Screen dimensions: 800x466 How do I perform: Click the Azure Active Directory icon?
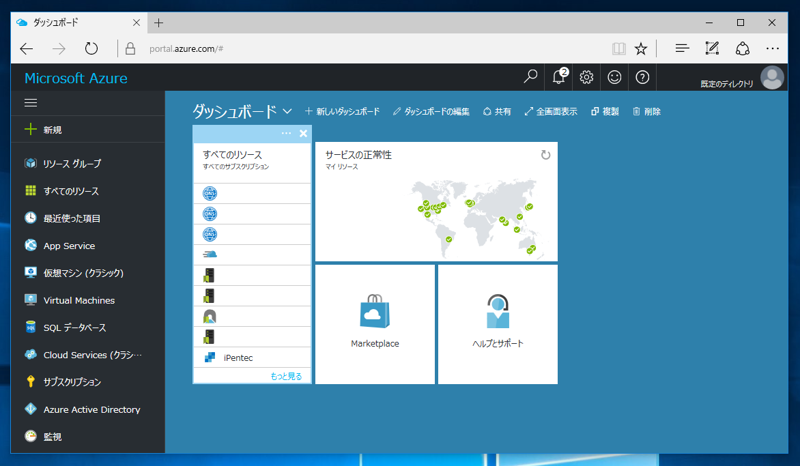pos(31,409)
